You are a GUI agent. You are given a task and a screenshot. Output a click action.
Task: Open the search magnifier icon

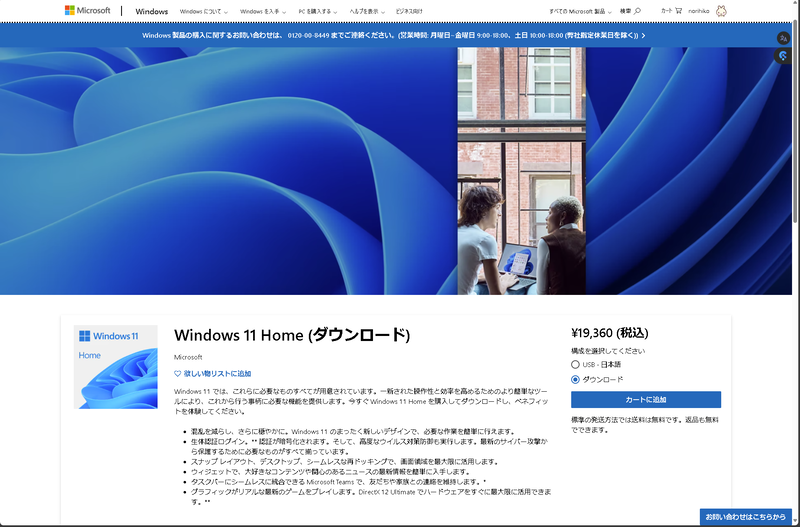click(637, 11)
